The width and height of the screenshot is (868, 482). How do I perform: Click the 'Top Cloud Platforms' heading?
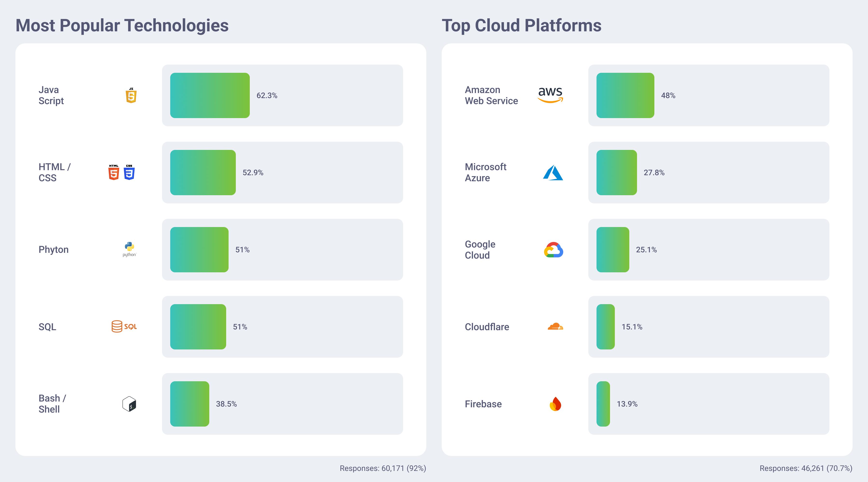point(521,26)
